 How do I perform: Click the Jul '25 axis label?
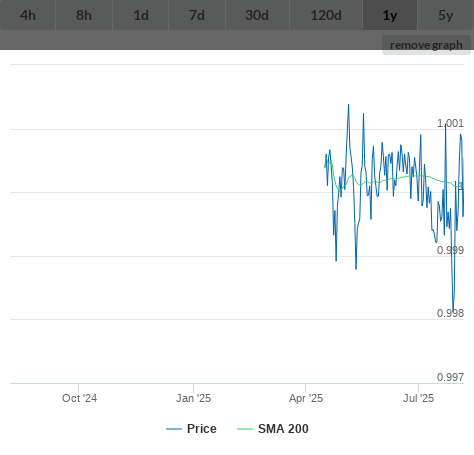(x=418, y=398)
